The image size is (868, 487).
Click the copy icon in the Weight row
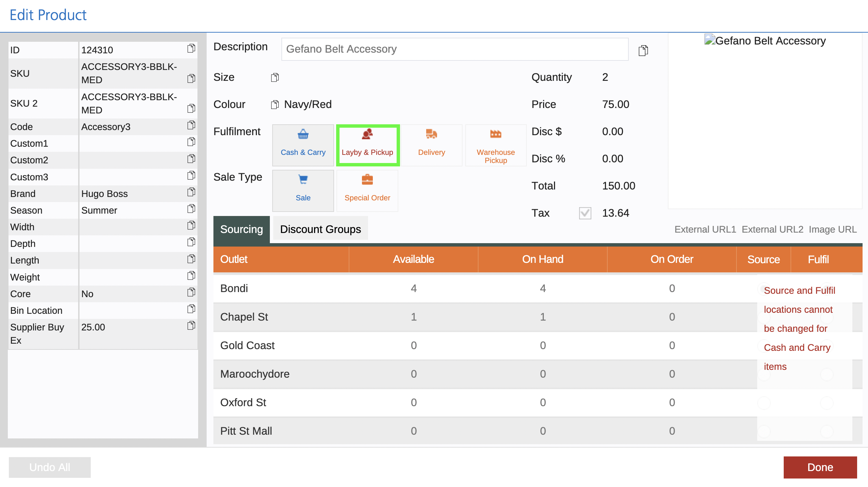(x=191, y=275)
